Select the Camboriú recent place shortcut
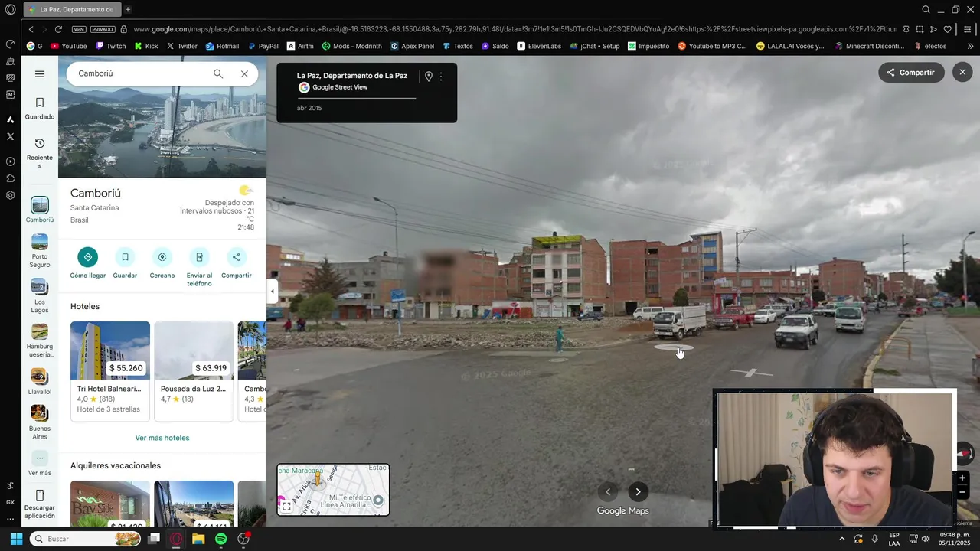The image size is (980, 551). point(40,210)
